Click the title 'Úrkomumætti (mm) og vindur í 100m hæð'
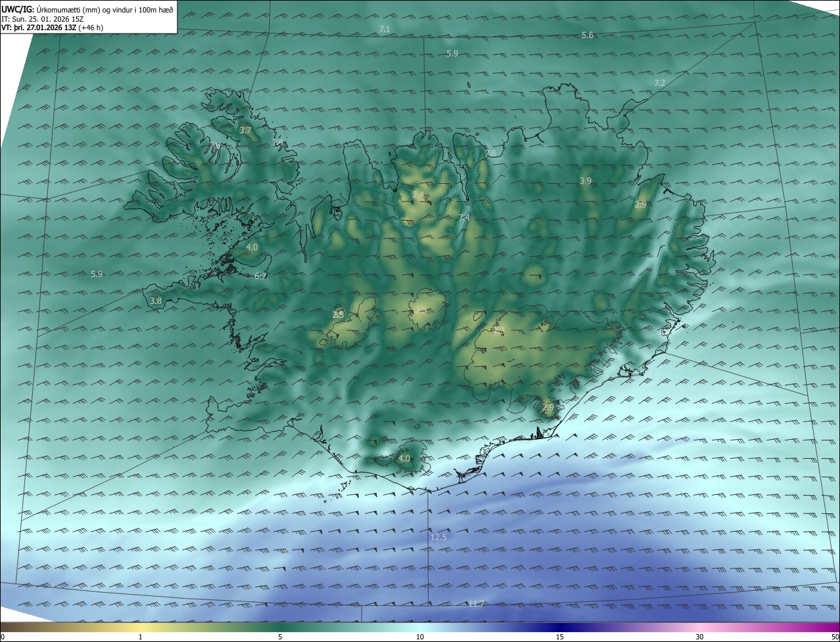Viewport: 840px width, 642px height. point(104,9)
